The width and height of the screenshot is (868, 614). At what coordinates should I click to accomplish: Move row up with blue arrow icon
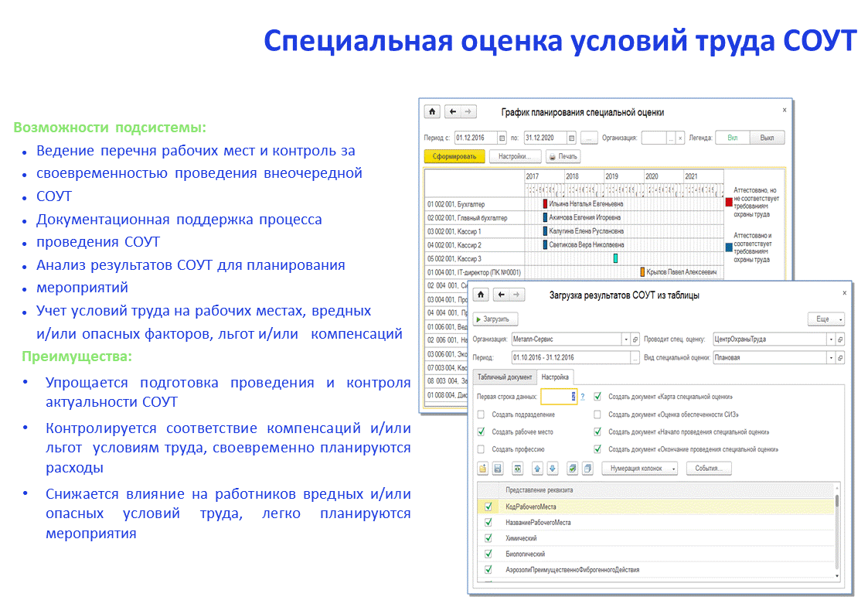[x=537, y=469]
